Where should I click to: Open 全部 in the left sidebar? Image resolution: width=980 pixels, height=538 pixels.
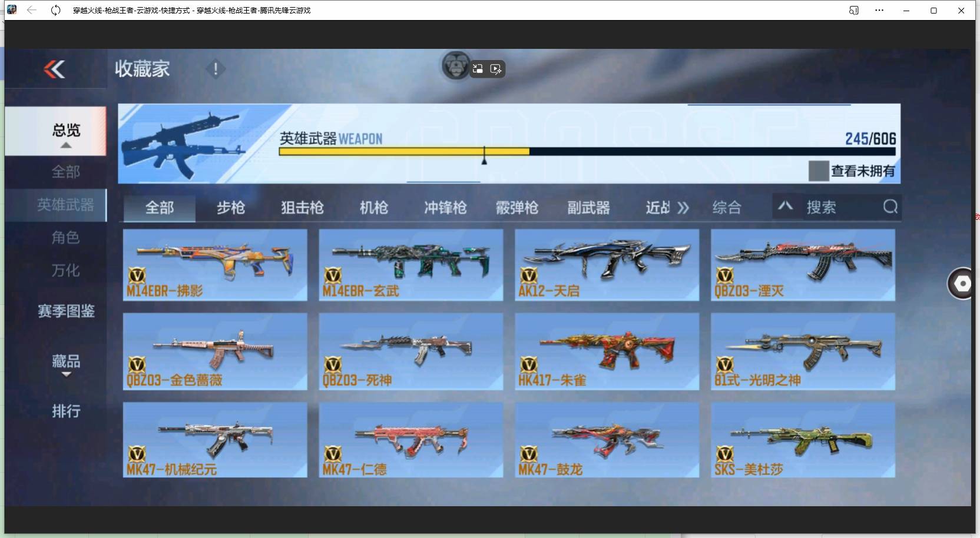point(65,172)
